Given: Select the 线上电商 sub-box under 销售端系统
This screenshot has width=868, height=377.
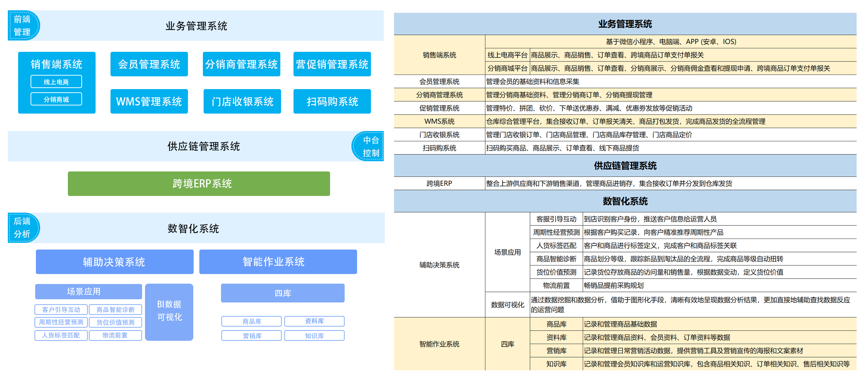Looking at the screenshot, I should point(56,82).
